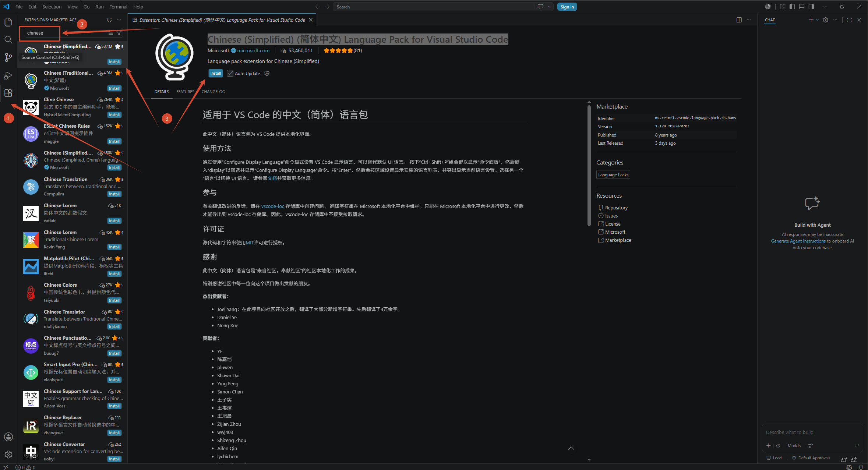This screenshot has width=868, height=470.
Task: Open the Local session target picker
Action: coord(774,458)
